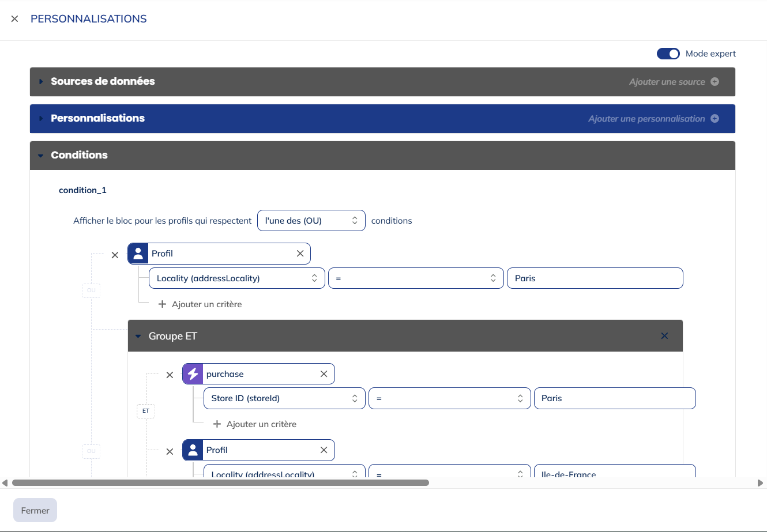Viewport: 767px width, 532px height.
Task: Toggle the OU operator badge near first Profil
Action: tap(91, 290)
